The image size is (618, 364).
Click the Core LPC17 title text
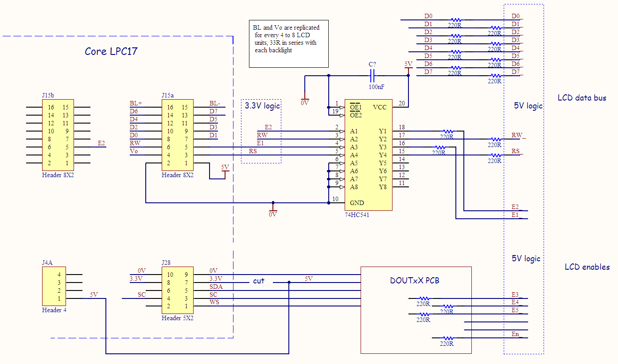[x=111, y=51]
